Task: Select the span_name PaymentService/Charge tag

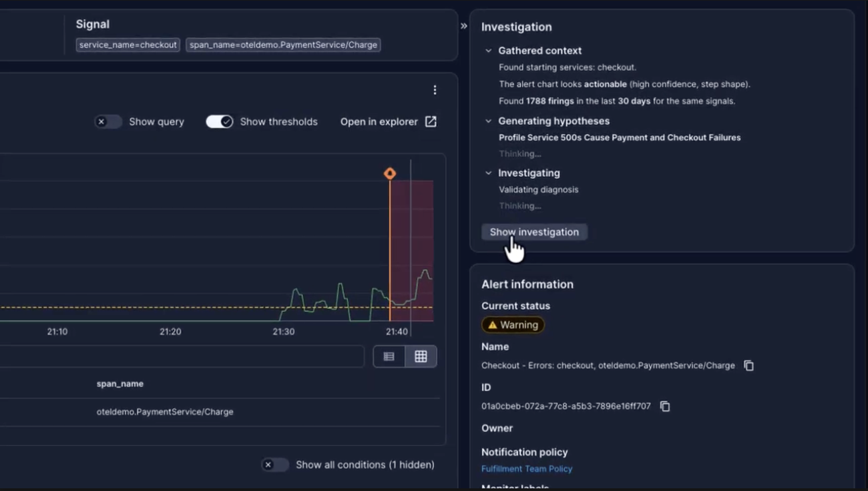Action: 283,45
